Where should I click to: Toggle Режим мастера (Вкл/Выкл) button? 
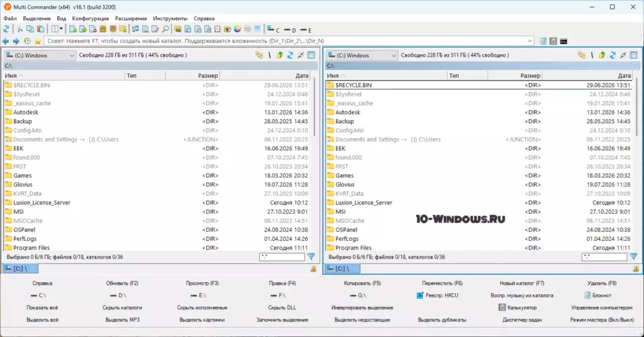602,320
